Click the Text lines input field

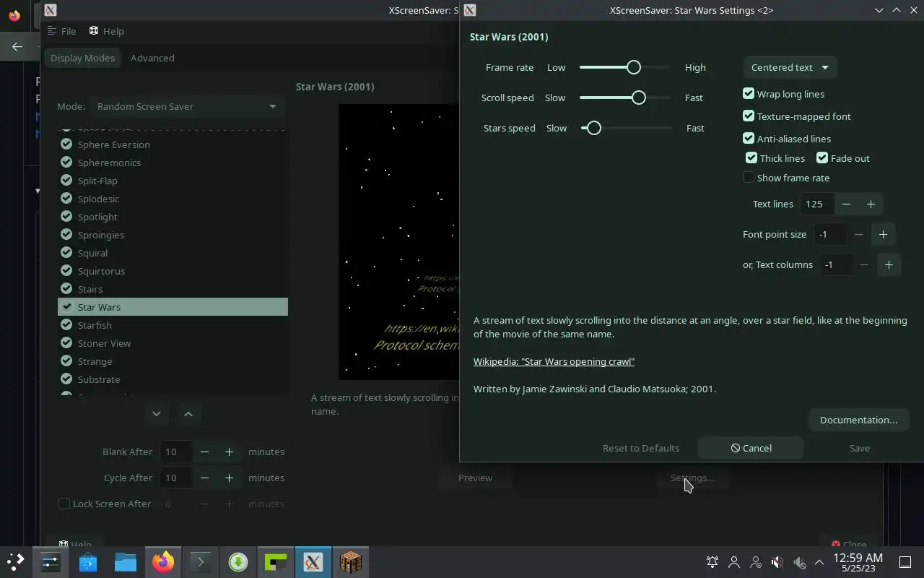(817, 204)
